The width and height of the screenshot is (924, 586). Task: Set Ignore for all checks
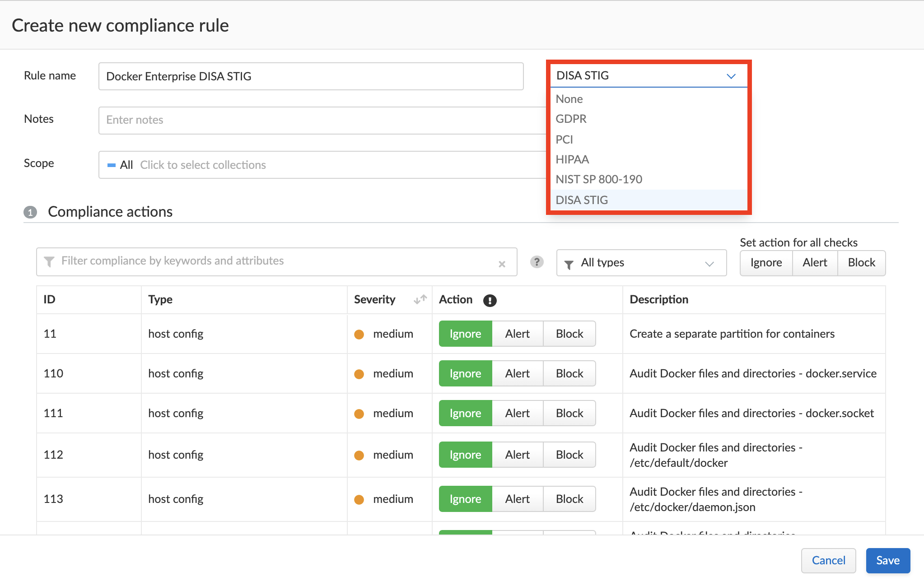pyautogui.click(x=766, y=263)
